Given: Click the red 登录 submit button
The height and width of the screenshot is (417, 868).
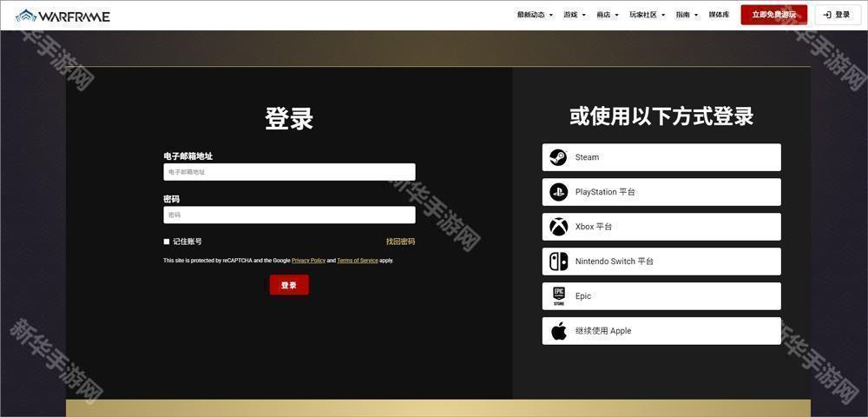Looking at the screenshot, I should [x=289, y=285].
